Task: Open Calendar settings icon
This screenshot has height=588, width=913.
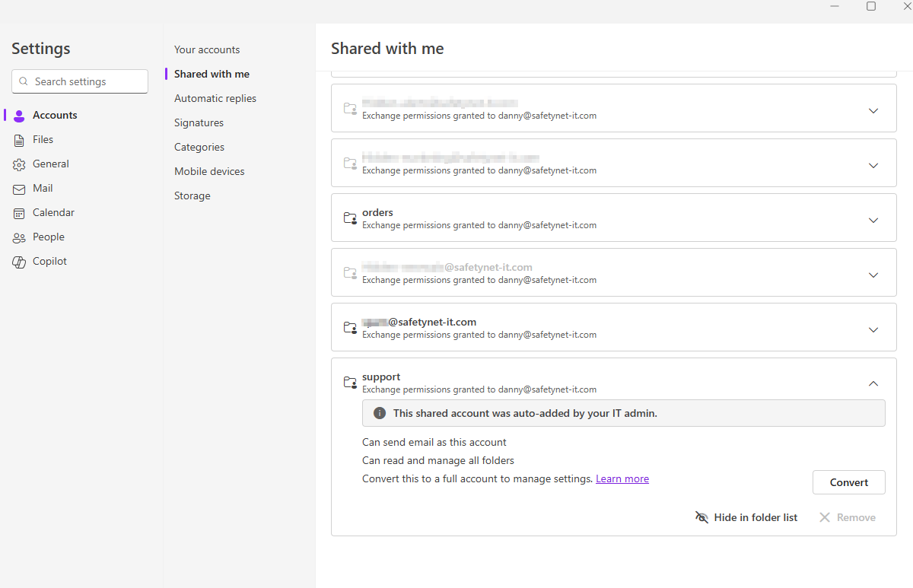Action: pos(19,213)
